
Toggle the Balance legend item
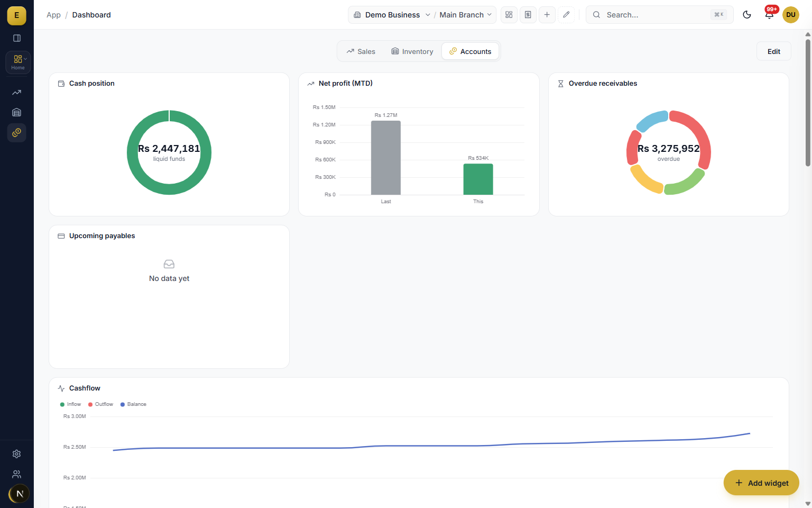pyautogui.click(x=133, y=404)
